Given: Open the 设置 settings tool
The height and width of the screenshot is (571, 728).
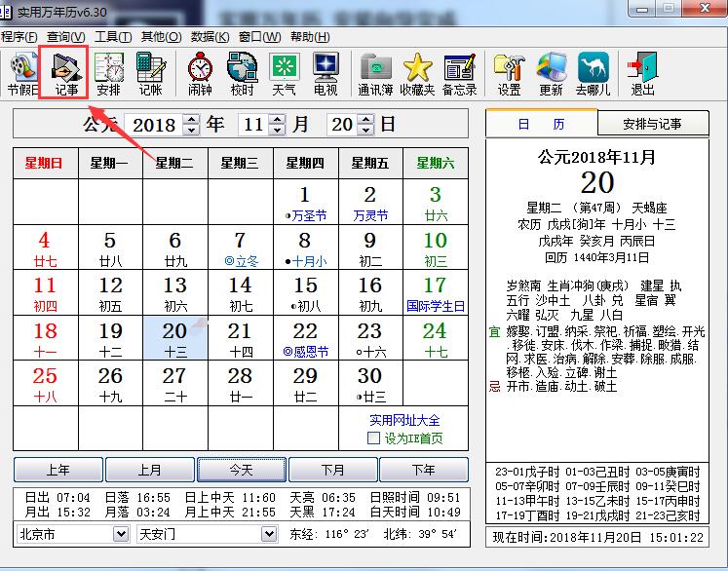Looking at the screenshot, I should [x=510, y=74].
